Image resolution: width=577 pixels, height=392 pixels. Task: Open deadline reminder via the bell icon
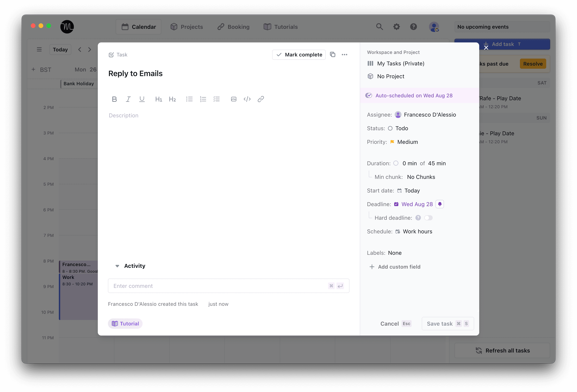440,204
